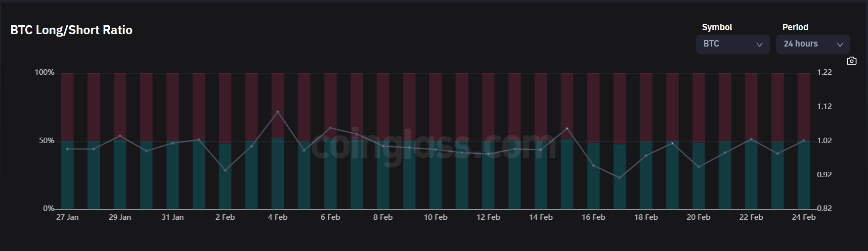Click the Symbol label
Screen dimensions: 868x251
click(x=717, y=27)
